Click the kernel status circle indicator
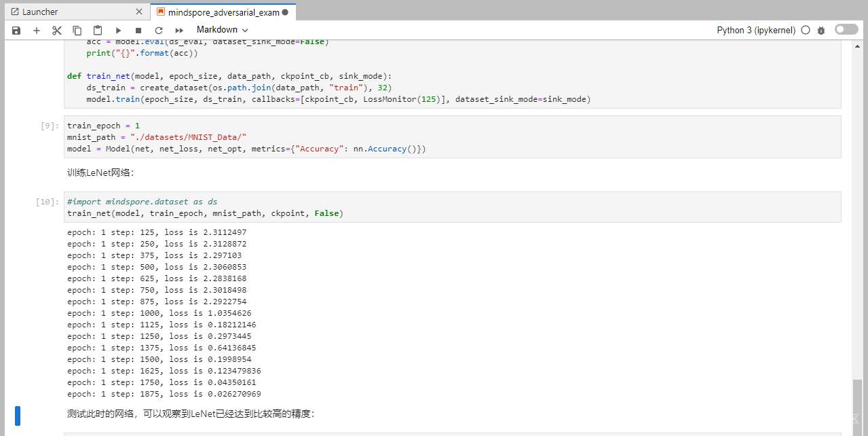868x436 pixels. (x=806, y=31)
